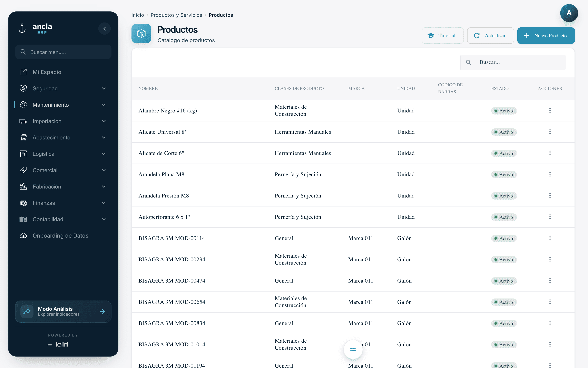Image resolution: width=588 pixels, height=368 pixels.
Task: Open actions menu for BISAGRA 3M MOD-00474
Action: click(x=550, y=281)
